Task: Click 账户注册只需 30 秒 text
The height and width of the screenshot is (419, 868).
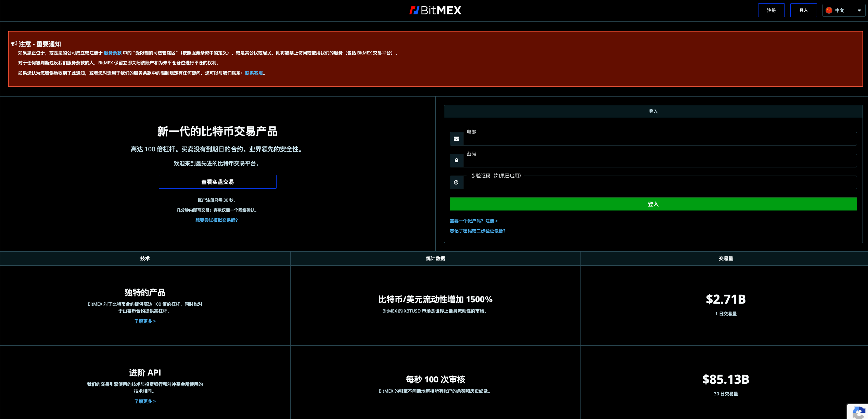Action: (x=217, y=200)
